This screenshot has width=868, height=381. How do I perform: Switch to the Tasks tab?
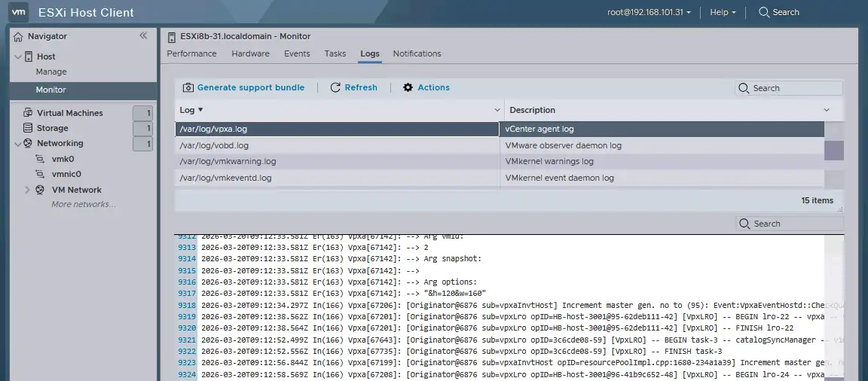(x=335, y=53)
